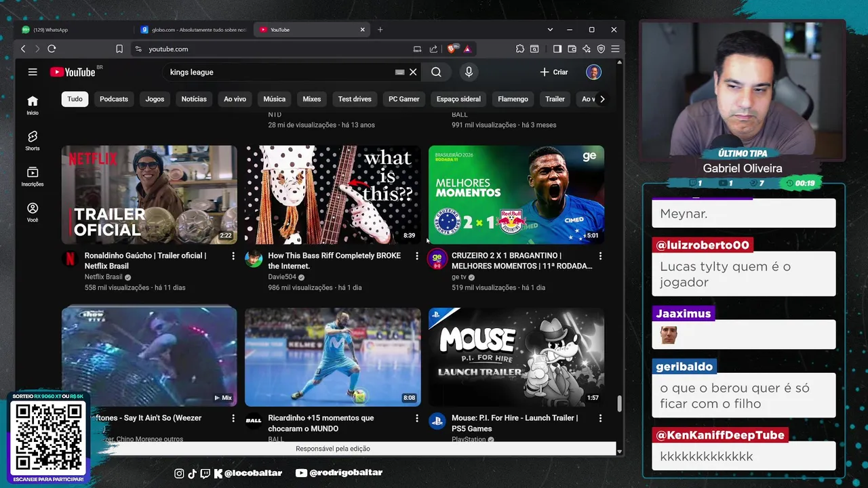Open a new browser tab
Image resolution: width=868 pixels, height=488 pixels.
coord(380,30)
